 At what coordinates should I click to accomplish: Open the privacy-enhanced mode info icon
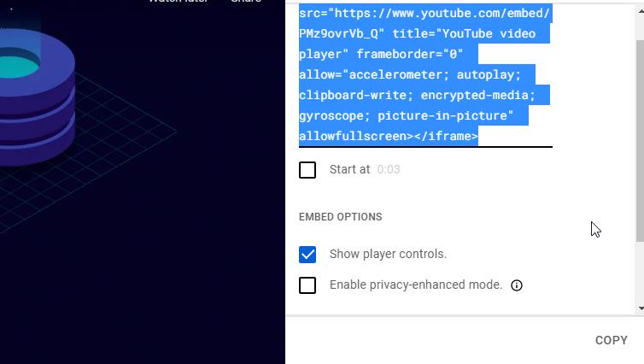(516, 285)
